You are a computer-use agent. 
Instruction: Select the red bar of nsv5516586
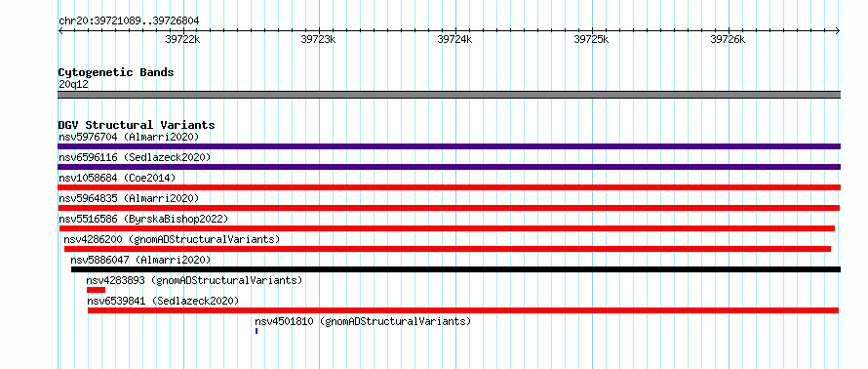pos(447,228)
